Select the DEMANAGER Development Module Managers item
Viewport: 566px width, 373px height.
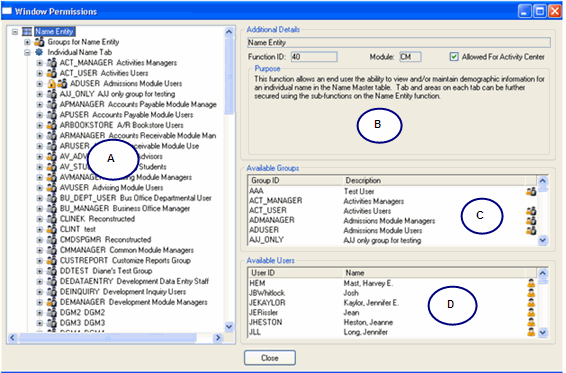click(134, 302)
